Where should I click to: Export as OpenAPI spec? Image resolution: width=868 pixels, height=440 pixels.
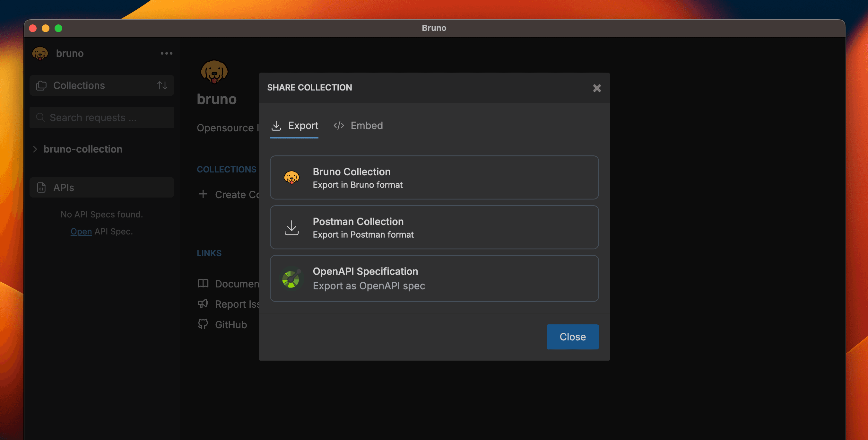pyautogui.click(x=434, y=278)
